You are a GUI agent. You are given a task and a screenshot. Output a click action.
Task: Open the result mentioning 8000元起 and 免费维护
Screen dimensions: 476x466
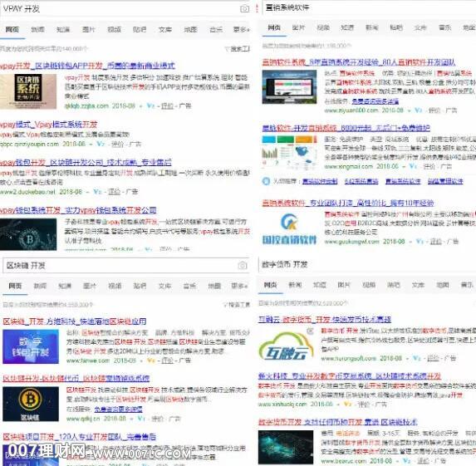346,128
